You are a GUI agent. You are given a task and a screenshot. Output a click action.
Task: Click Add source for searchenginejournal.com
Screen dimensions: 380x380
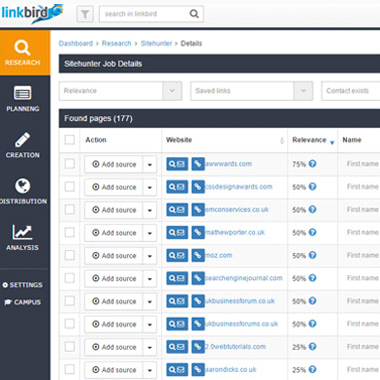[x=114, y=279]
